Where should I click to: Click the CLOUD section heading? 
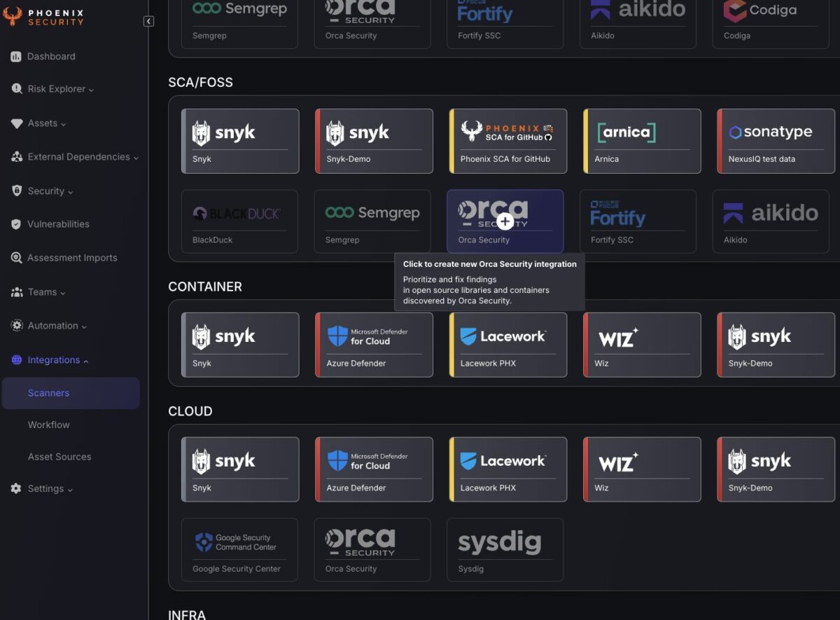[190, 411]
